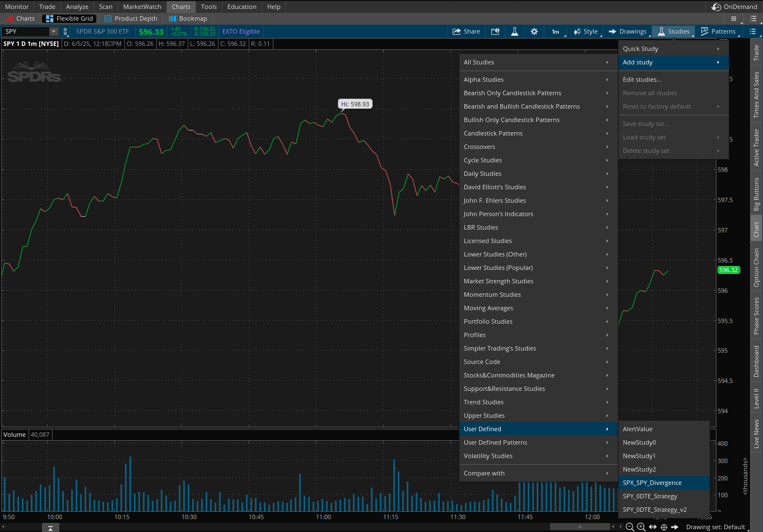Click the Edit studies beaker icon
Viewport: 763px width, 532px height.
pyautogui.click(x=514, y=31)
